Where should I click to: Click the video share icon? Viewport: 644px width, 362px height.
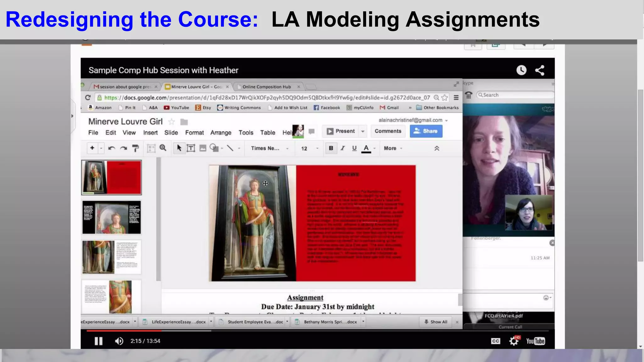point(540,70)
